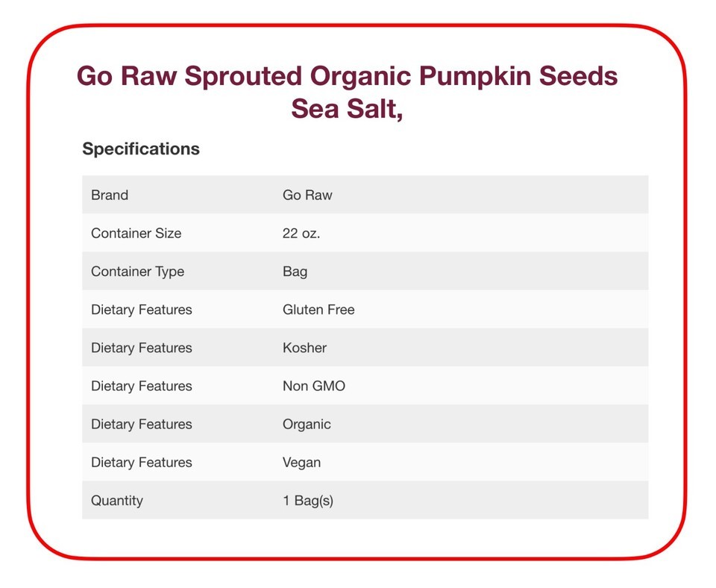This screenshot has width=716, height=588.
Task: Click the Container Type label
Action: (x=137, y=272)
